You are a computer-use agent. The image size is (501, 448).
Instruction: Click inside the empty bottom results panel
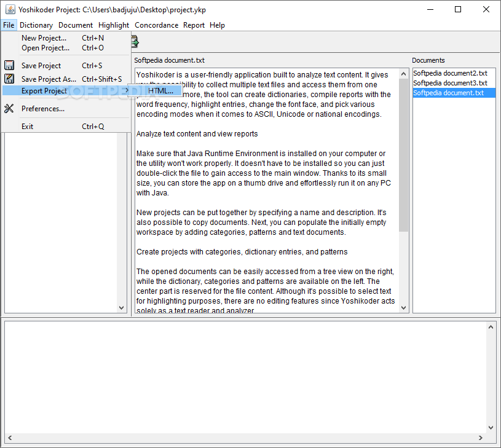point(245,377)
